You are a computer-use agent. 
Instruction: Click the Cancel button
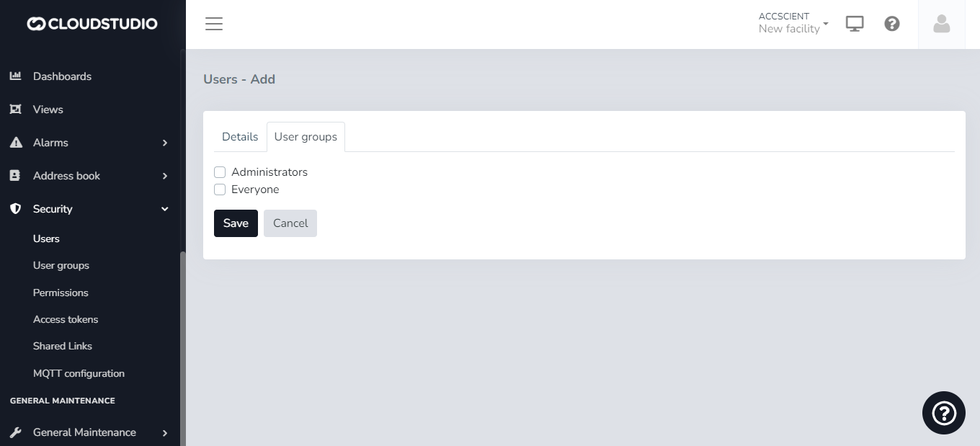coord(290,223)
